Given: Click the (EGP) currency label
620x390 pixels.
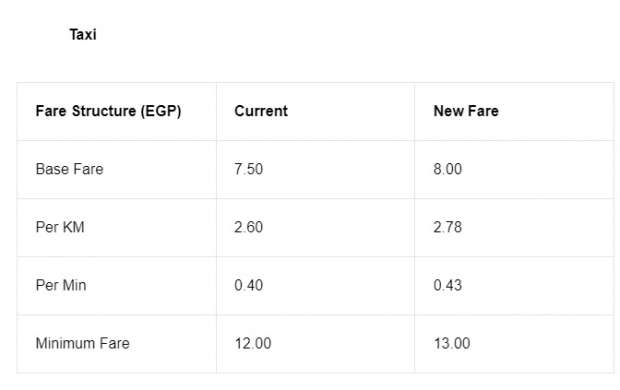Looking at the screenshot, I should [161, 111].
